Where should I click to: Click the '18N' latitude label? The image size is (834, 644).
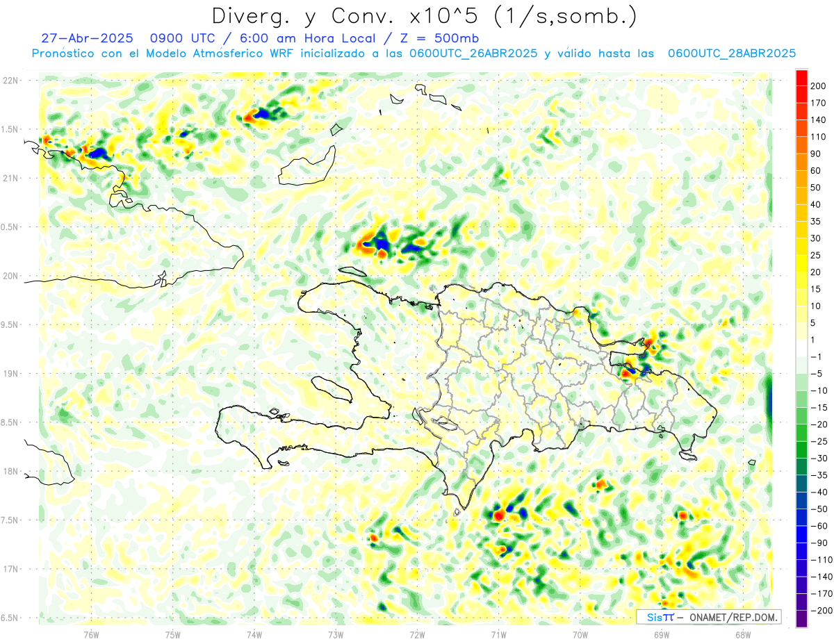[x=10, y=471]
